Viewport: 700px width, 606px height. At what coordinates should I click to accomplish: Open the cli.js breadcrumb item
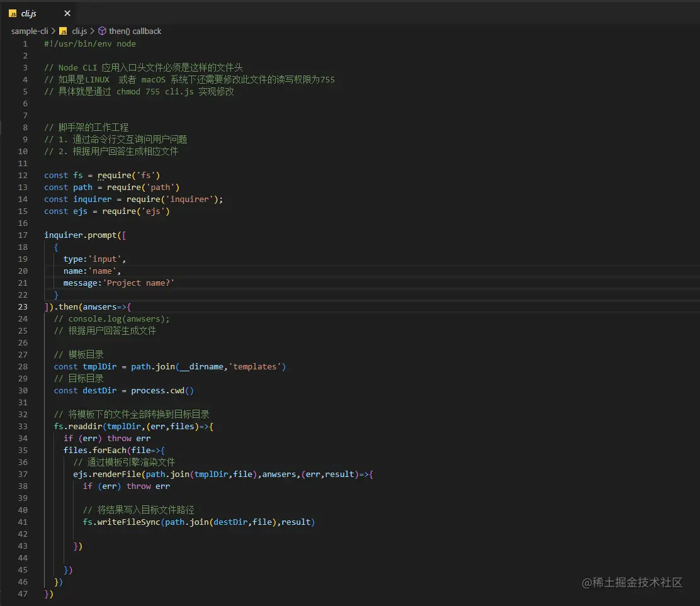(x=79, y=31)
